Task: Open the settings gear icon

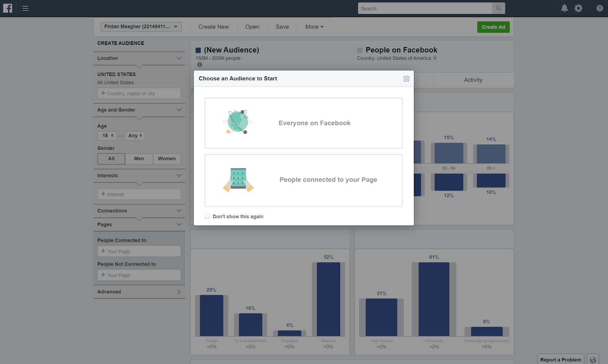Action: (x=578, y=8)
